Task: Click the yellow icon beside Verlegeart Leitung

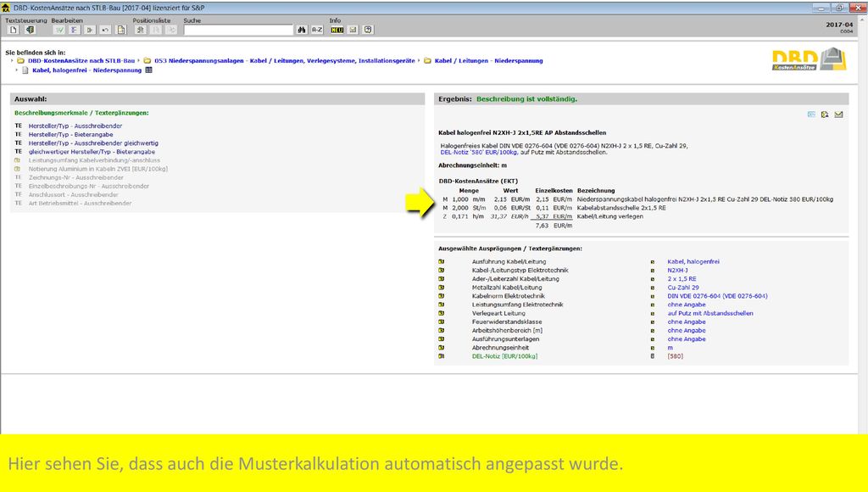Action: [441, 313]
